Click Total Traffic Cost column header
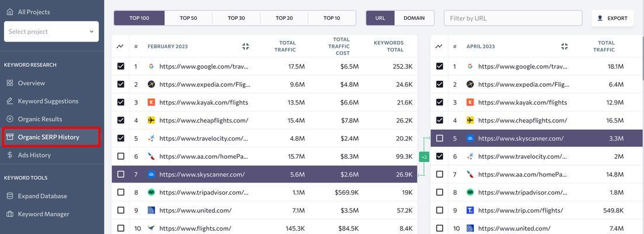The height and width of the screenshot is (234, 644). 339,46
